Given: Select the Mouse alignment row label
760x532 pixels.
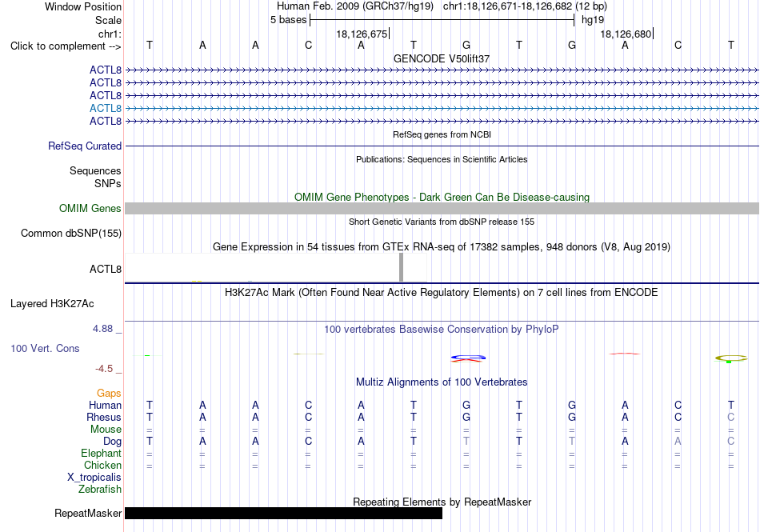Looking at the screenshot, I should [106, 430].
